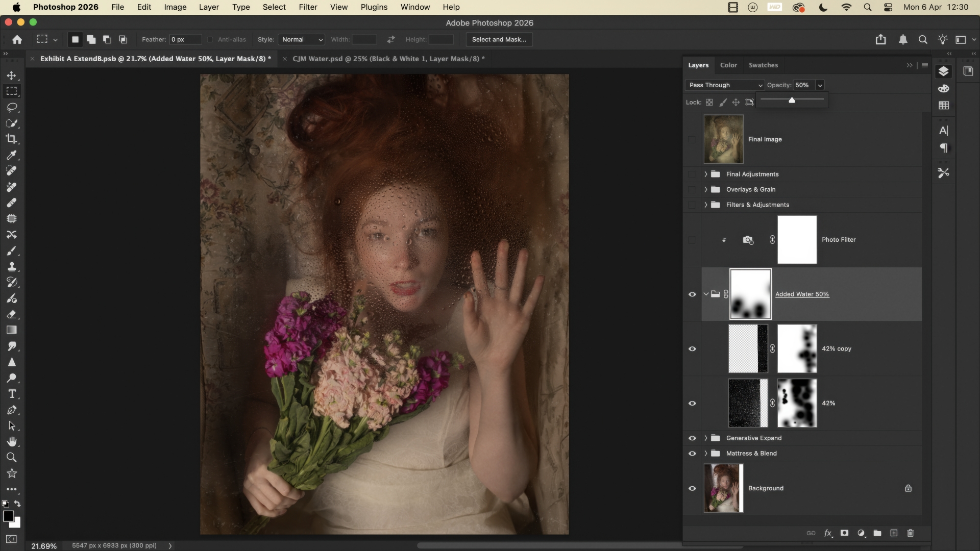Open the Filter menu
The image size is (980, 551).
(x=308, y=7)
